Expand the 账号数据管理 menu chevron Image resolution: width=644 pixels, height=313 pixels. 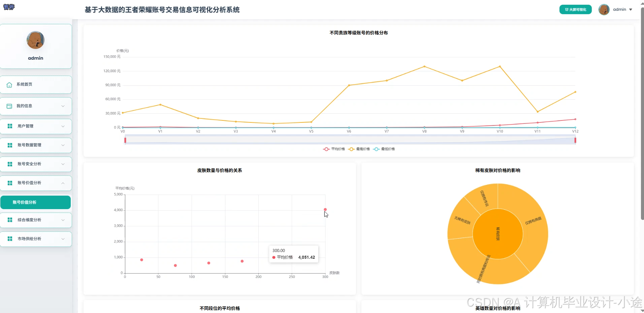tap(63, 145)
